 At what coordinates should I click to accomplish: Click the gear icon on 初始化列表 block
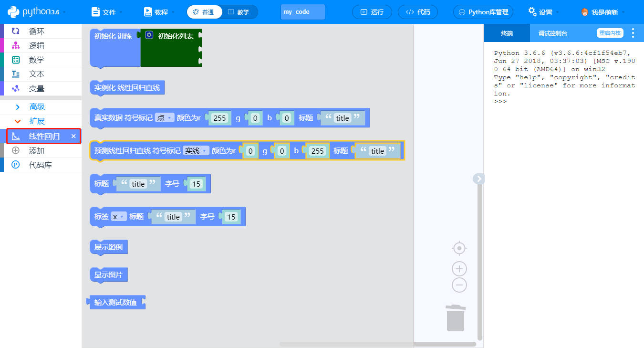tap(149, 35)
